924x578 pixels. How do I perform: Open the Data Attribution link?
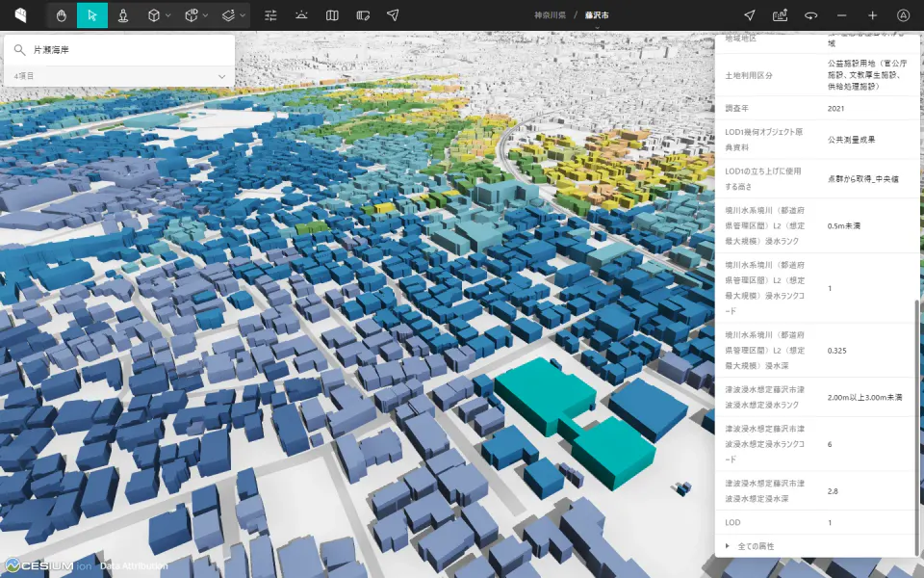coord(134,566)
